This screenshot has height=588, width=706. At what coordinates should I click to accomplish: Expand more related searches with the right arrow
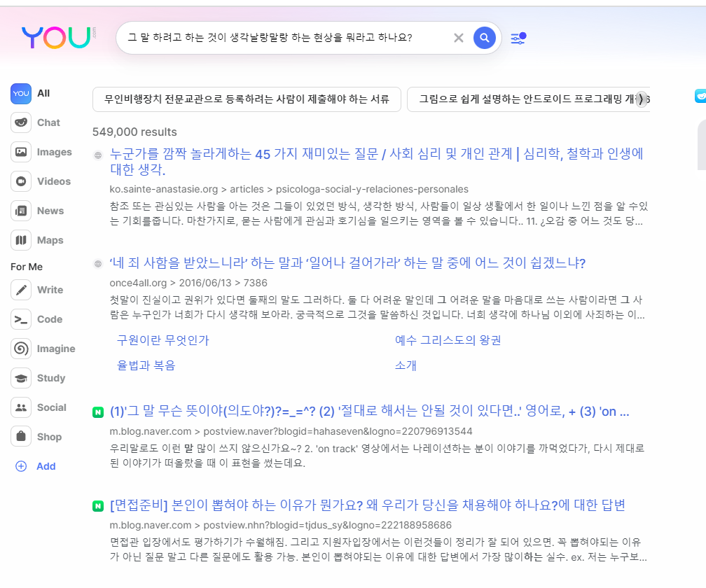tap(640, 99)
